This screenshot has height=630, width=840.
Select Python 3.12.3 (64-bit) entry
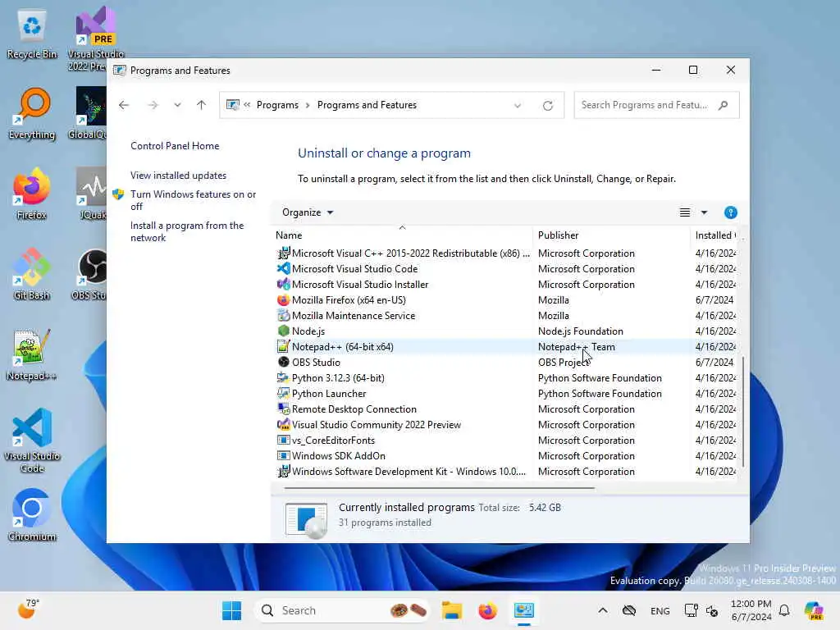[505, 377]
